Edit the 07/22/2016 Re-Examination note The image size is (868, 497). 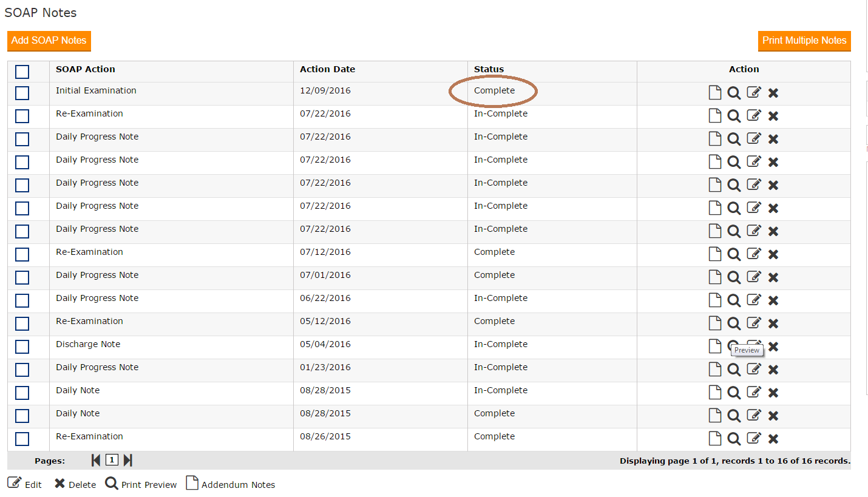[x=753, y=116]
